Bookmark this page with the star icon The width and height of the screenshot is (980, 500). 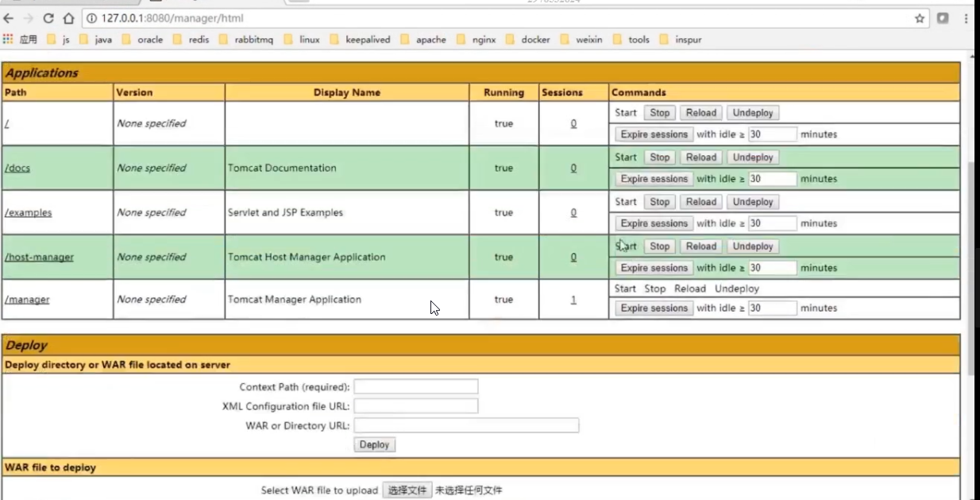tap(920, 18)
